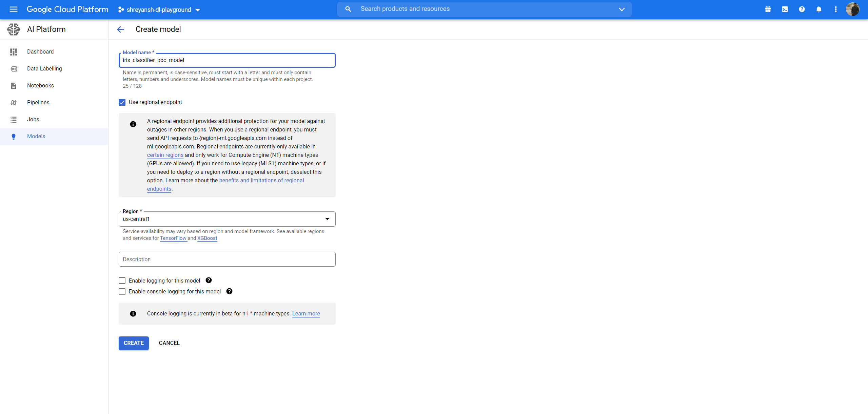Open the Cloud Shell terminal icon
This screenshot has height=414, width=868.
click(785, 9)
